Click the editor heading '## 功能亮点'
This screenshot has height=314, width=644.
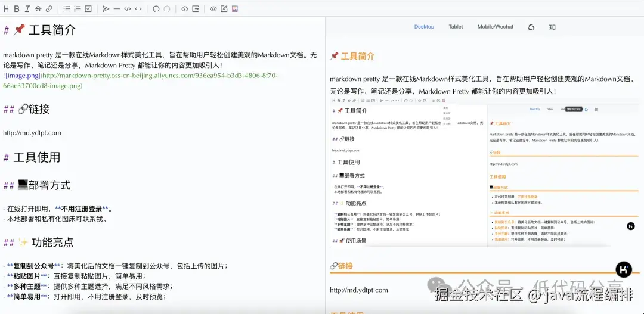(x=38, y=243)
